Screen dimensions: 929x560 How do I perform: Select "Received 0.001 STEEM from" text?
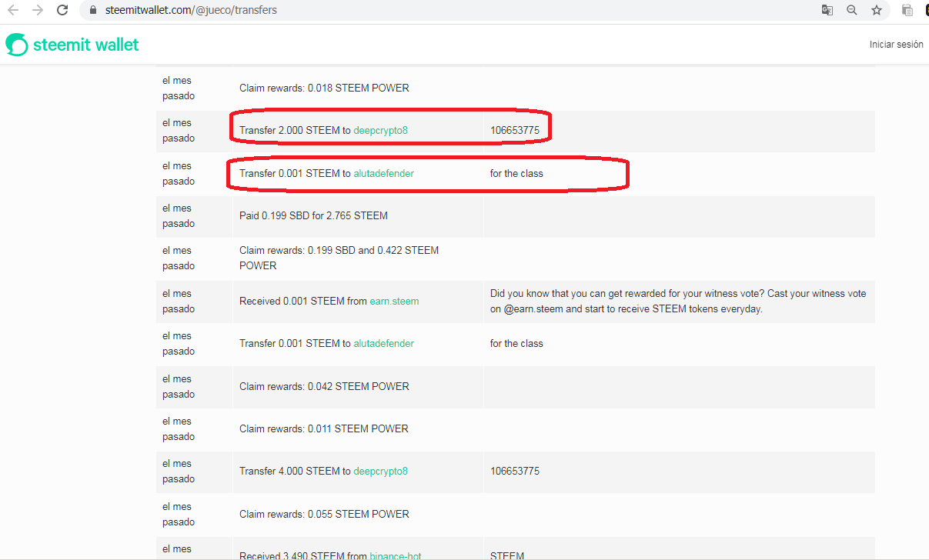click(x=303, y=302)
